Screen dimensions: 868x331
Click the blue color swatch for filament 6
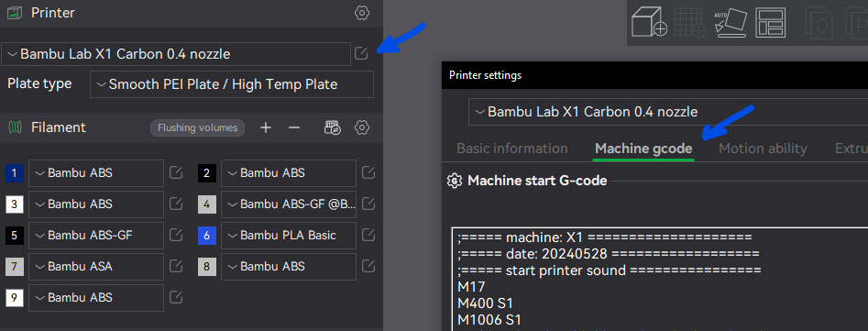pos(207,236)
